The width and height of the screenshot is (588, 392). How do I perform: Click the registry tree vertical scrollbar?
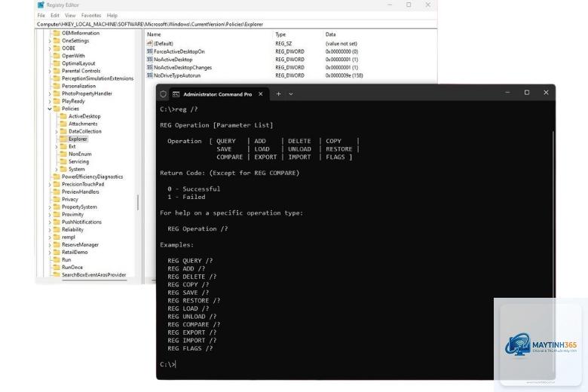click(x=138, y=203)
